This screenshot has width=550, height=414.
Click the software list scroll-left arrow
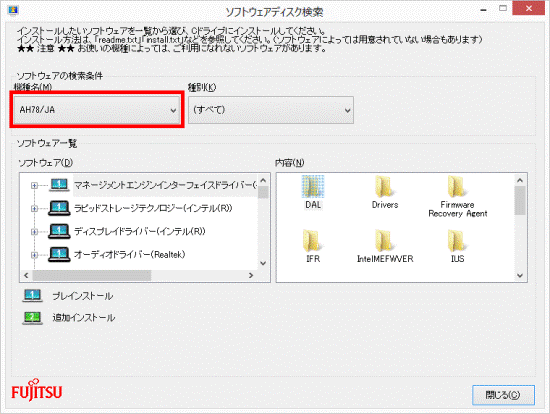coord(26,275)
